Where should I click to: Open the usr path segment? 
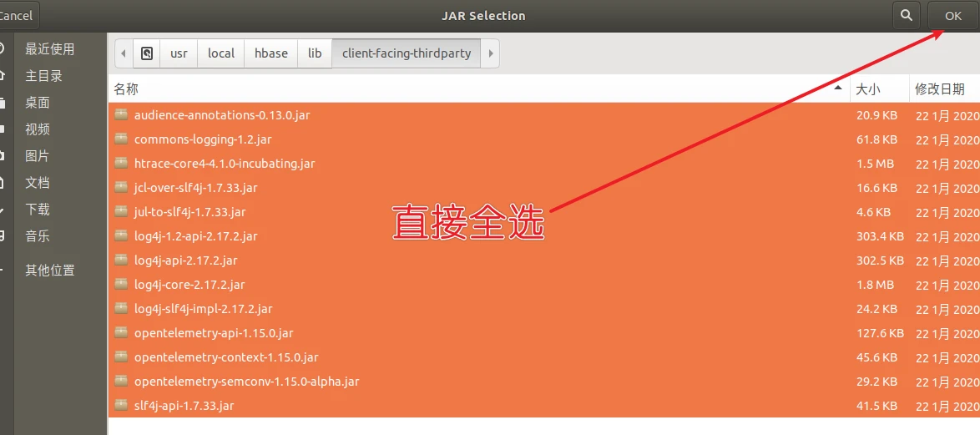pyautogui.click(x=179, y=53)
